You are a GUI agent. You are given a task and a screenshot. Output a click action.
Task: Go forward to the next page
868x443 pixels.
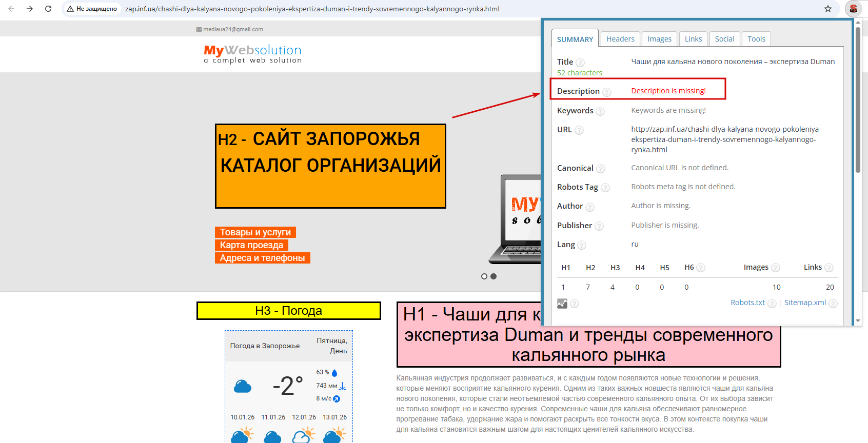(30, 9)
